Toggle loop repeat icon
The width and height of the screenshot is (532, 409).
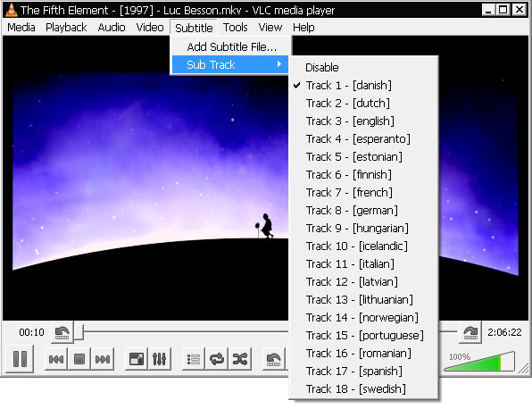click(x=217, y=359)
